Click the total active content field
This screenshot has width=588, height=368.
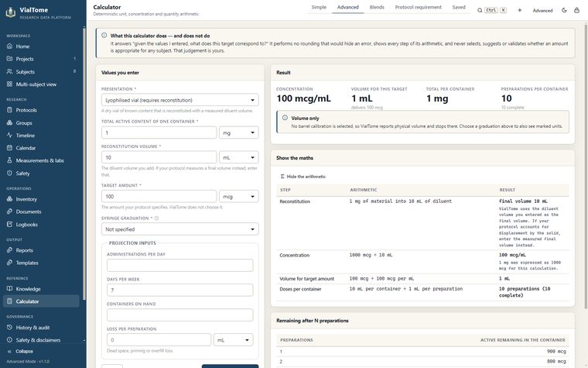point(159,132)
